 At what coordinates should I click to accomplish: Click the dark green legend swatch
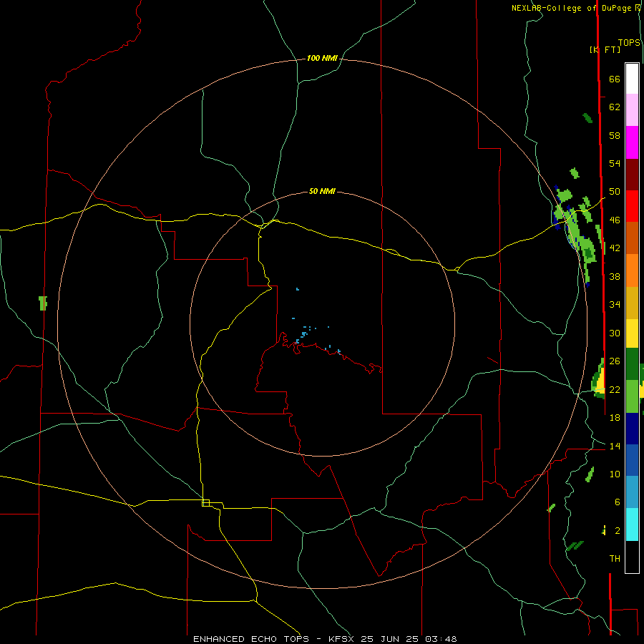click(x=632, y=364)
